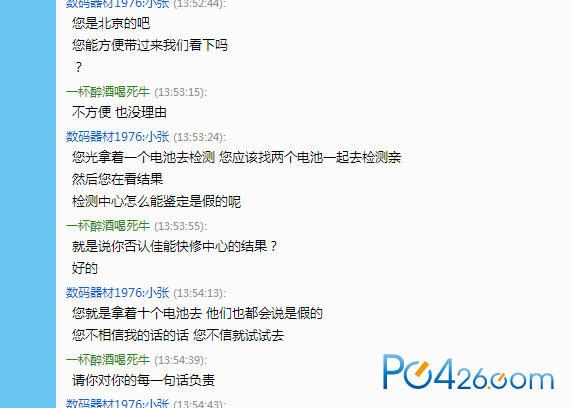
Task: Click the message 您能方便带过来我们看下吗
Action: [150, 45]
